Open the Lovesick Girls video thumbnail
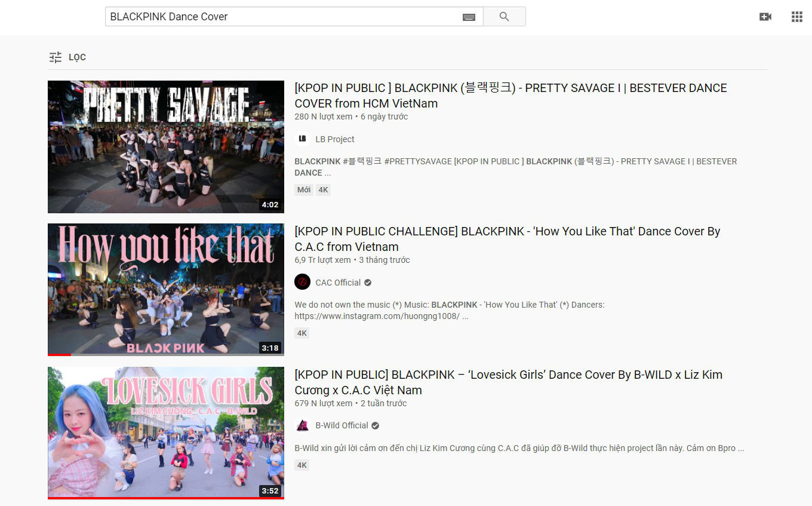 click(x=166, y=433)
